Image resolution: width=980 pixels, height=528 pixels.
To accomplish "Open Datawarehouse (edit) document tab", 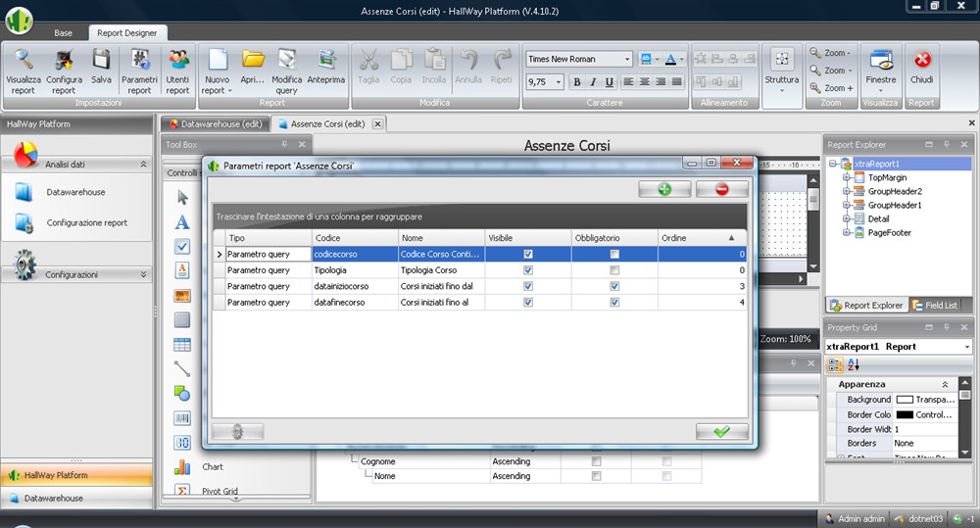I will tap(216, 124).
